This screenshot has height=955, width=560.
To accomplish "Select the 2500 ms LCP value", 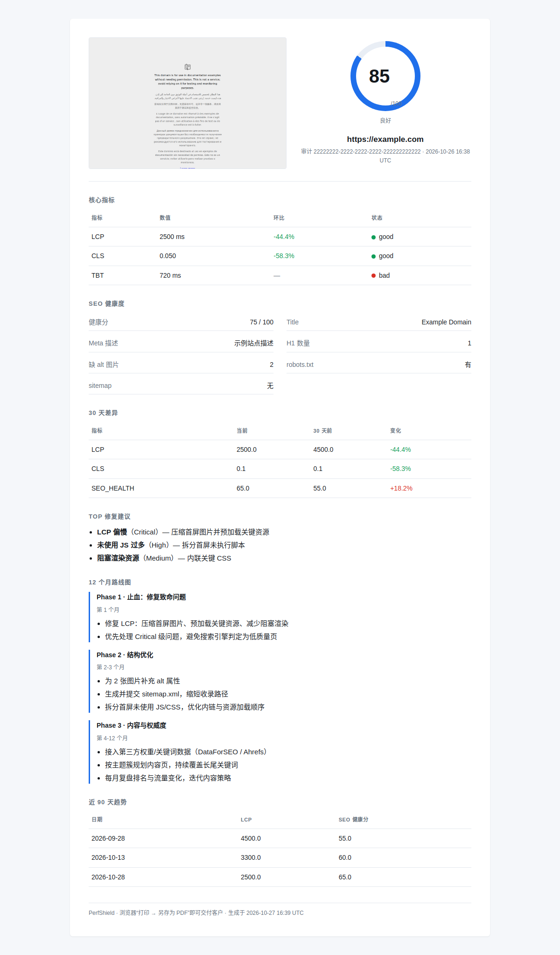I will (x=172, y=237).
